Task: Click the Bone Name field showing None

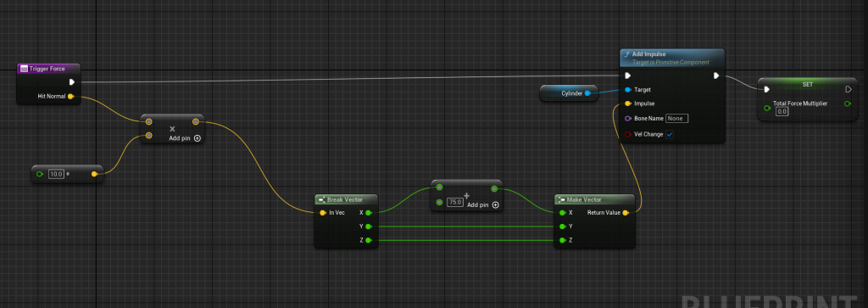Action: coord(676,119)
